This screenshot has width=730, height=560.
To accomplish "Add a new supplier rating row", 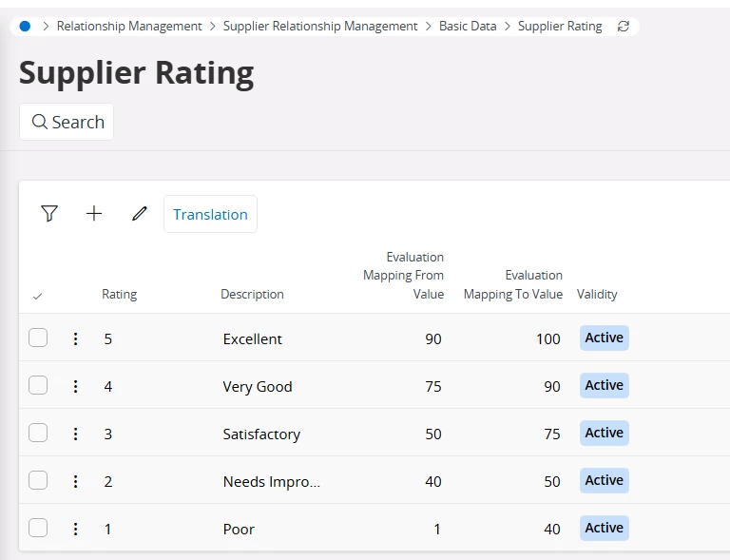I will (x=94, y=214).
